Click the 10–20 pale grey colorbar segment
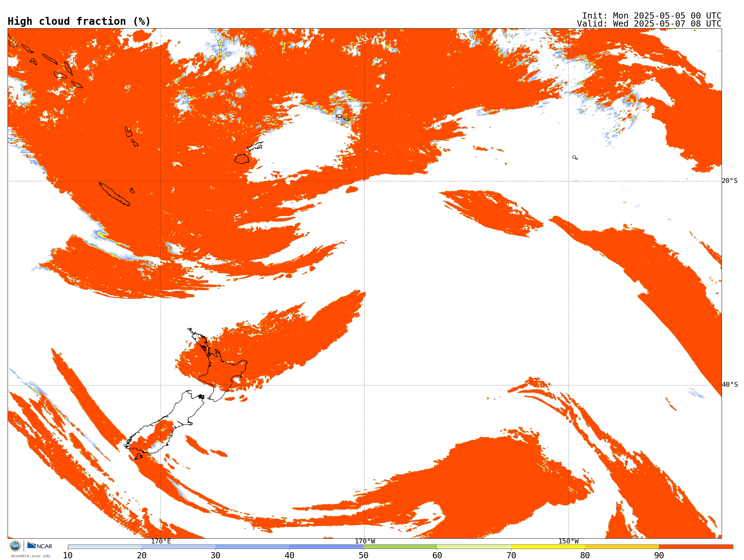 (105, 547)
